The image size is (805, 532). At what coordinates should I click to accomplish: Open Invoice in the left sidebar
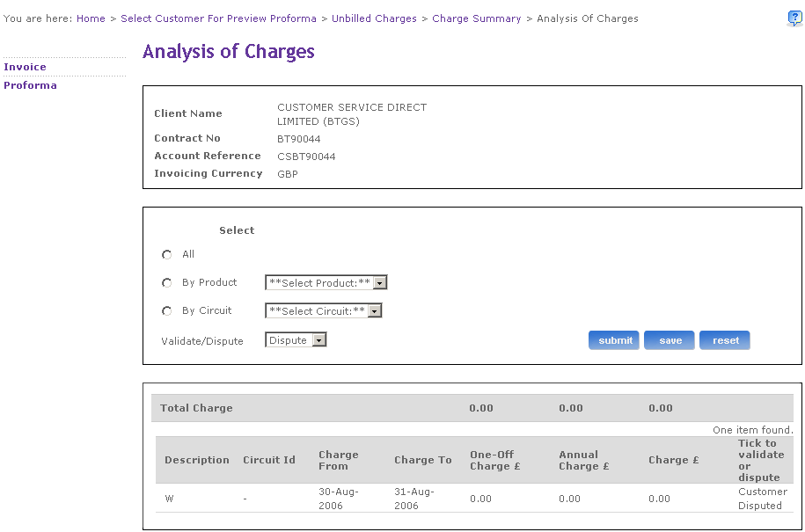coord(26,67)
